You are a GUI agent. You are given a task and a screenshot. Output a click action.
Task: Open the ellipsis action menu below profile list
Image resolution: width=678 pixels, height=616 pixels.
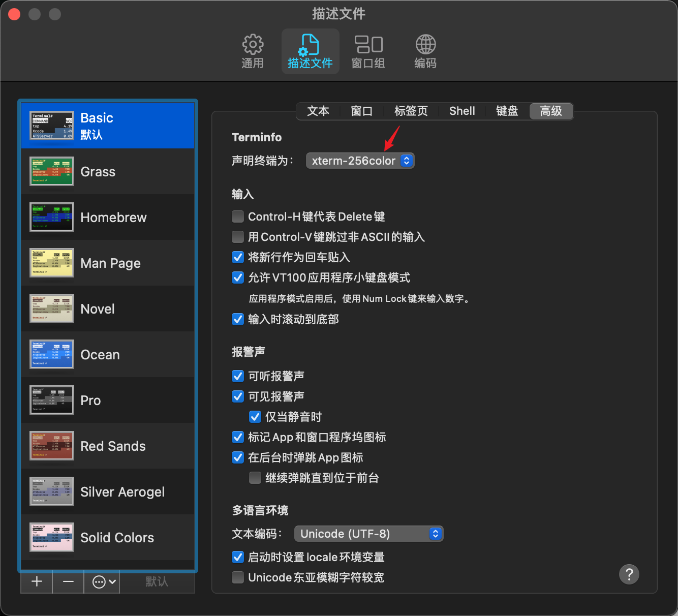[x=104, y=582]
